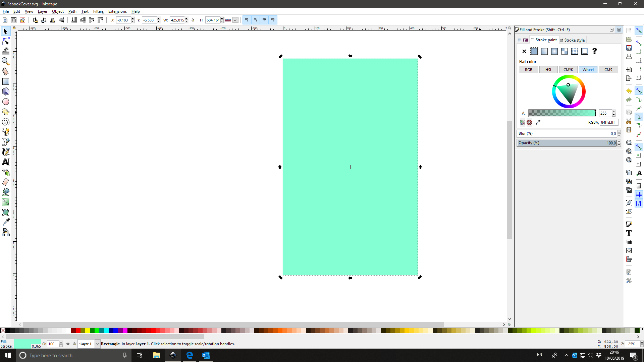Toggle enable snapping top button

[639, 31]
